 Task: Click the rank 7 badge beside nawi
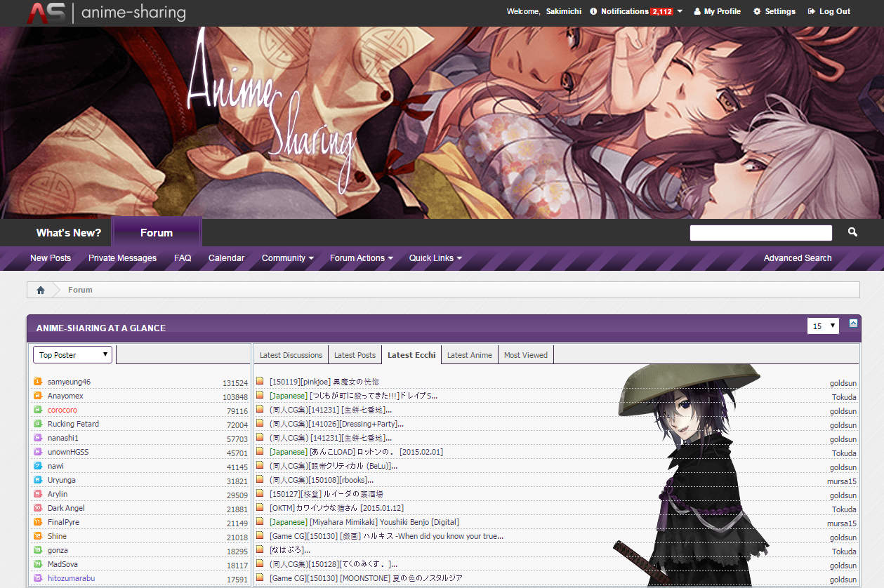click(38, 466)
